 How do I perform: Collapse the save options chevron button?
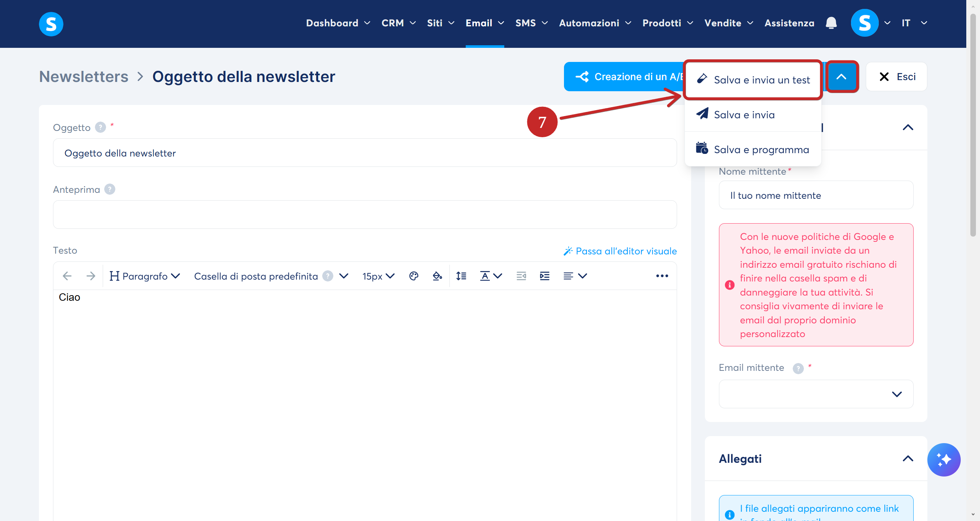click(x=842, y=77)
